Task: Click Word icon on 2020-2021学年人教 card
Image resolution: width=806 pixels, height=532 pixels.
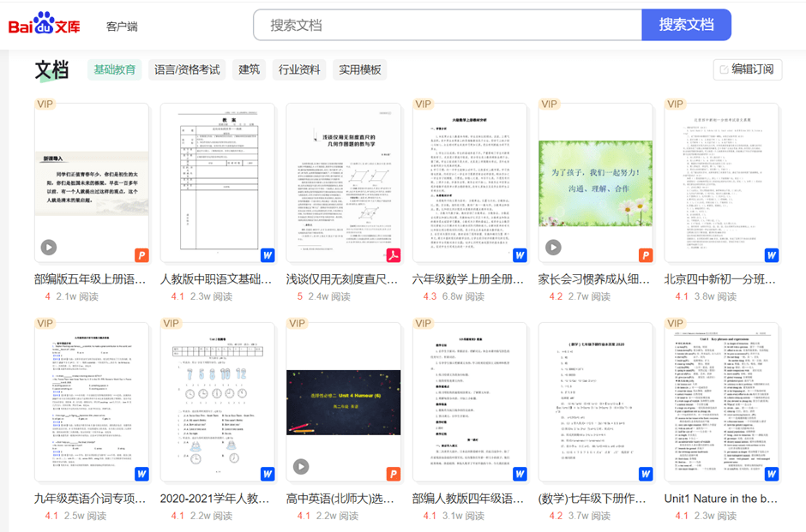Action: 268,474
